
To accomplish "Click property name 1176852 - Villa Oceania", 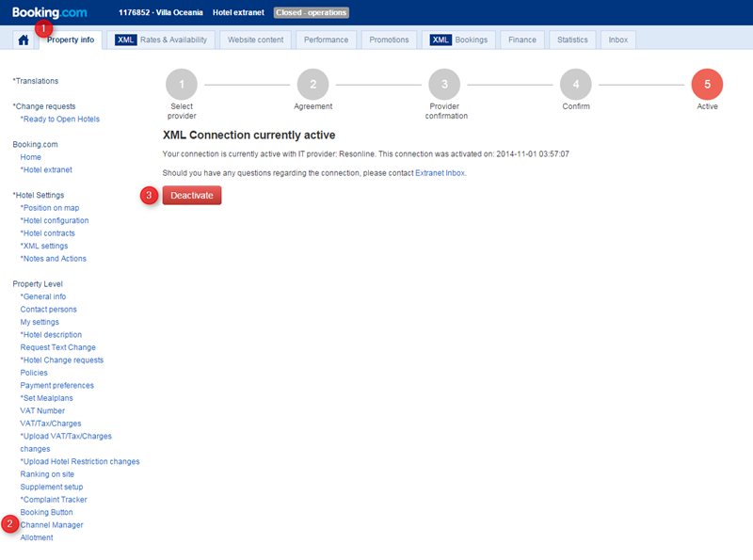I will pos(161,12).
